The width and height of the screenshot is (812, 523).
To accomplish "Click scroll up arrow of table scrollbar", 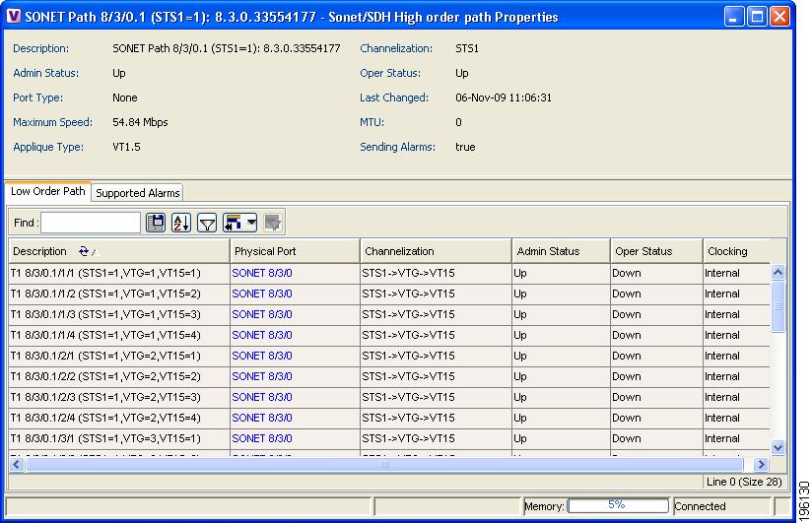I will 778,272.
